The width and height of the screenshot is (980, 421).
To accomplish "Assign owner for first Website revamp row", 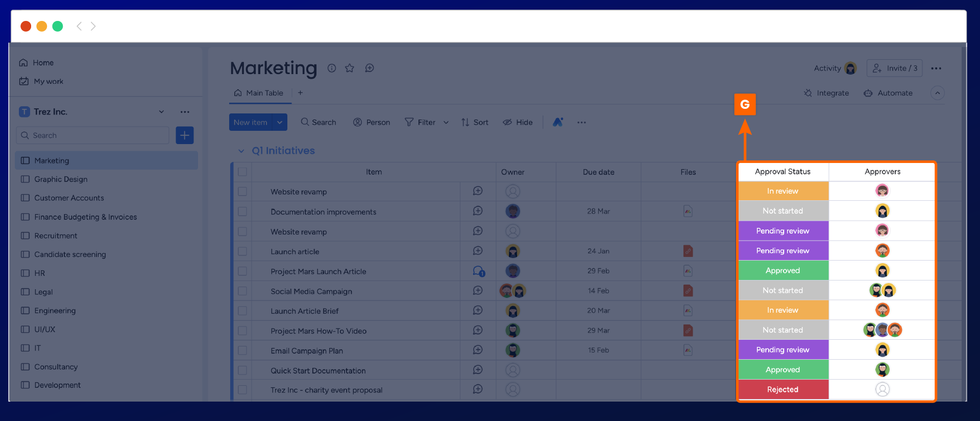I will (513, 191).
